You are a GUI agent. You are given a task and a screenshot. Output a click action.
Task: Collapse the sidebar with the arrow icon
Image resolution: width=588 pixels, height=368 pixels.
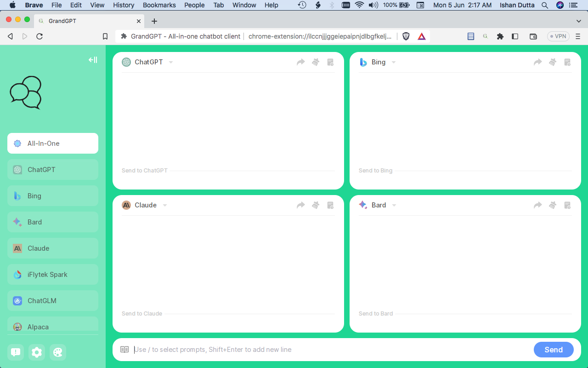point(93,60)
